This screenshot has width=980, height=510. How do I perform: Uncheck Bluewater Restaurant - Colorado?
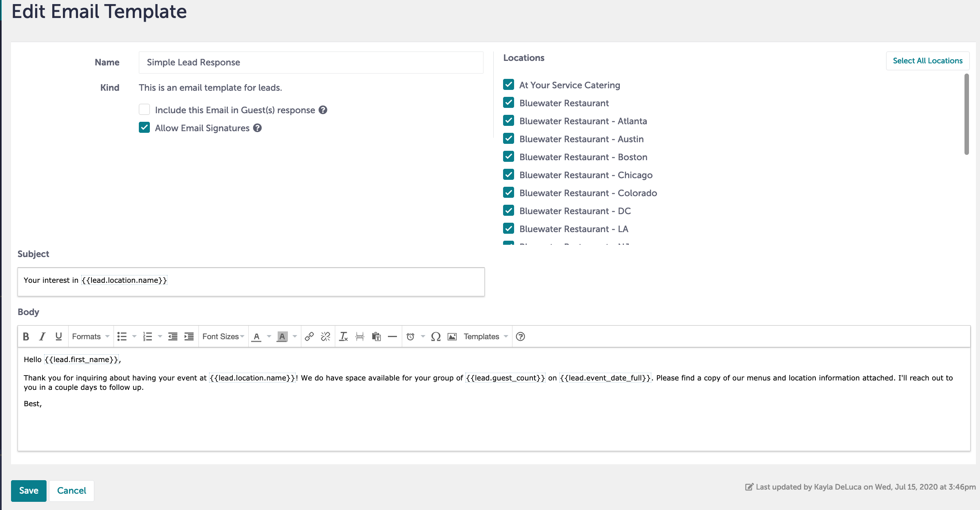tap(509, 192)
